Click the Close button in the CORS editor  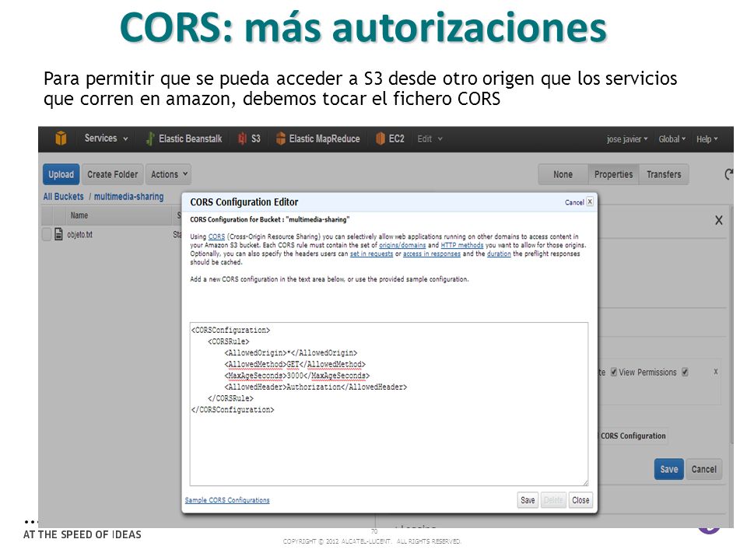tap(580, 500)
